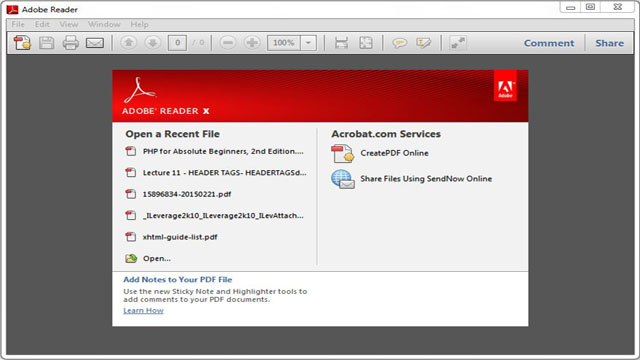Open the zoom percentage dropdown arrow
The height and width of the screenshot is (360, 640).
click(309, 43)
